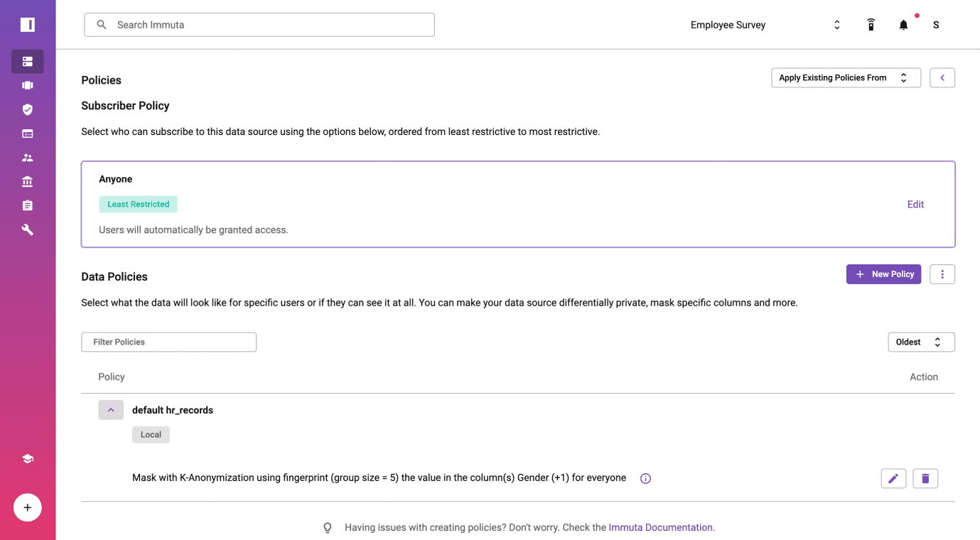Image resolution: width=980 pixels, height=540 pixels.
Task: Open the Oldest sort dropdown
Action: tap(921, 342)
